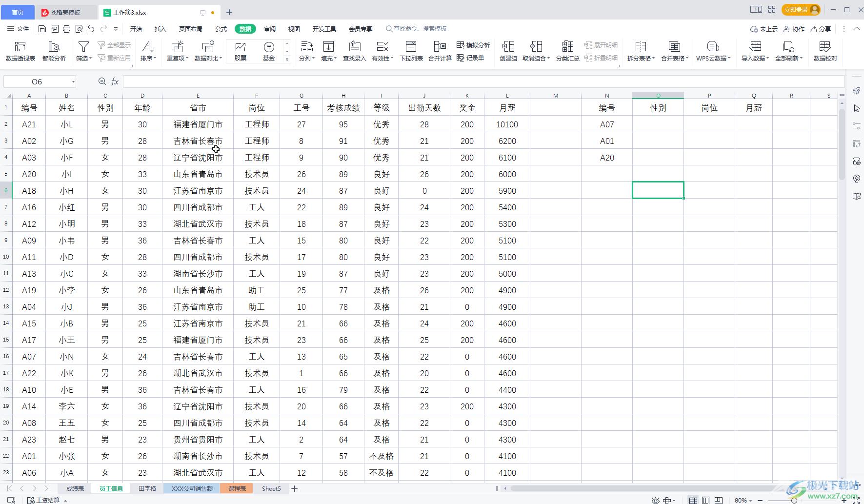
Task: Switch to page layout view in status bar
Action: (705, 500)
